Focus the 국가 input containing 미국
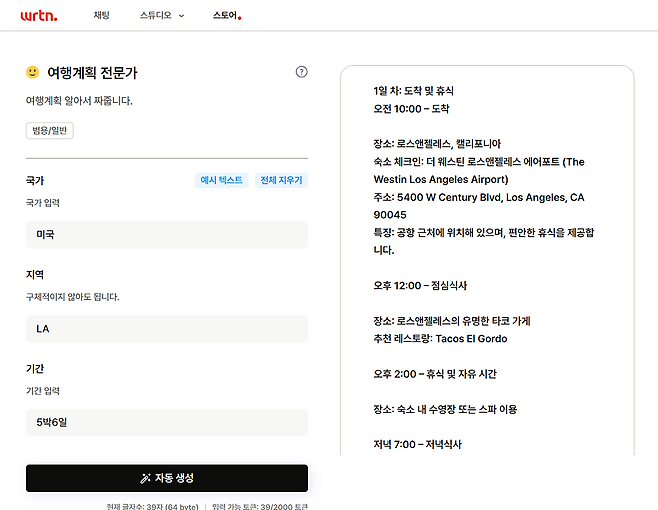 pyautogui.click(x=166, y=235)
